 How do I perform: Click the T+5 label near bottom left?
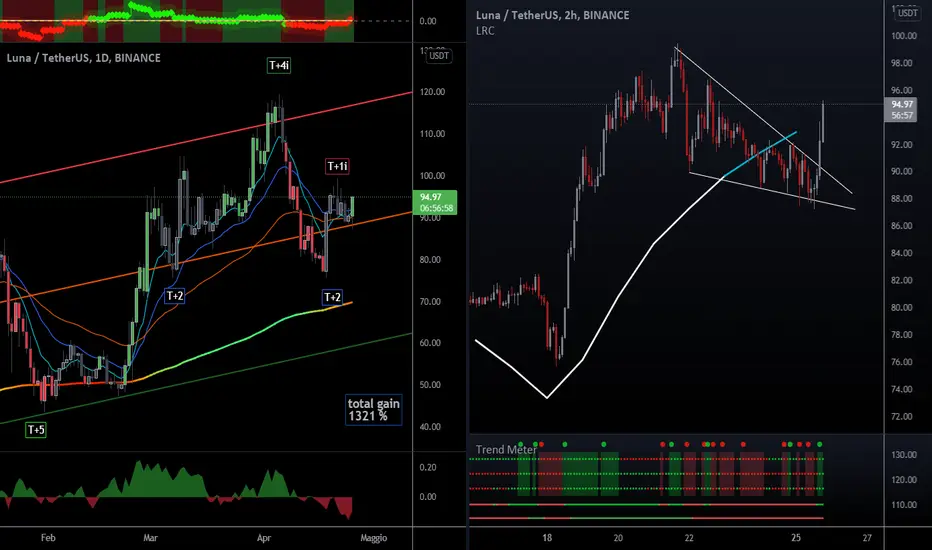coord(36,429)
